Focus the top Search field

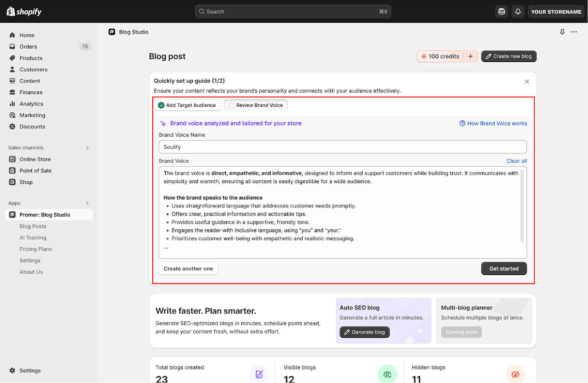pyautogui.click(x=293, y=11)
